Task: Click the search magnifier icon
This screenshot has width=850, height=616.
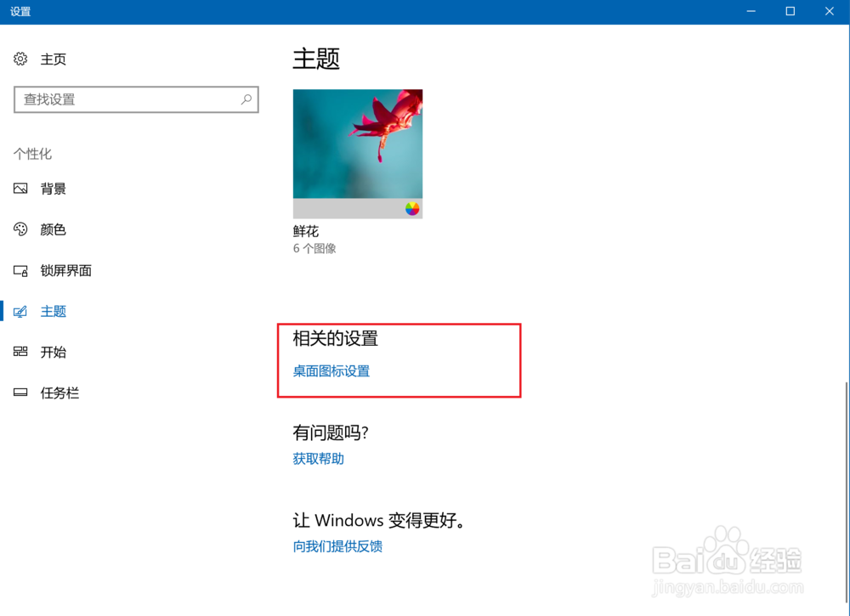Action: coord(246,99)
